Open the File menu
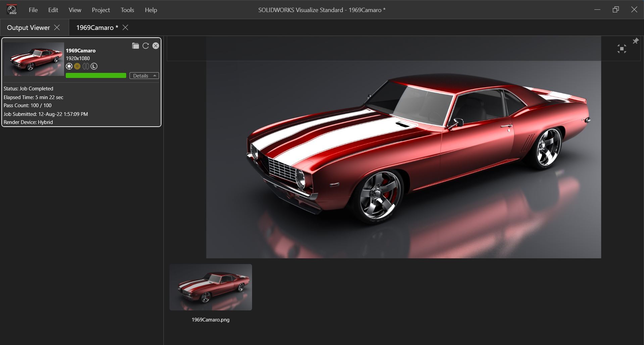 (33, 10)
